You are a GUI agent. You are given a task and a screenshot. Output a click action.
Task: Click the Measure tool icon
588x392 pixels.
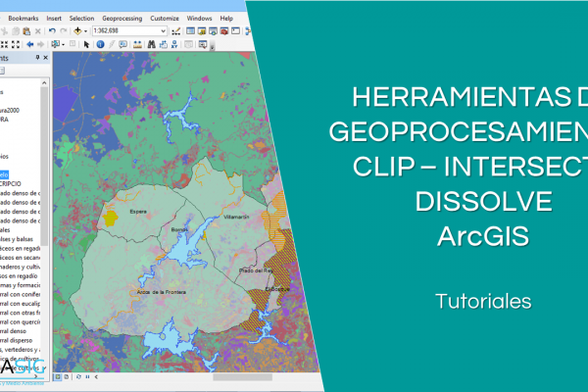pos(137,44)
